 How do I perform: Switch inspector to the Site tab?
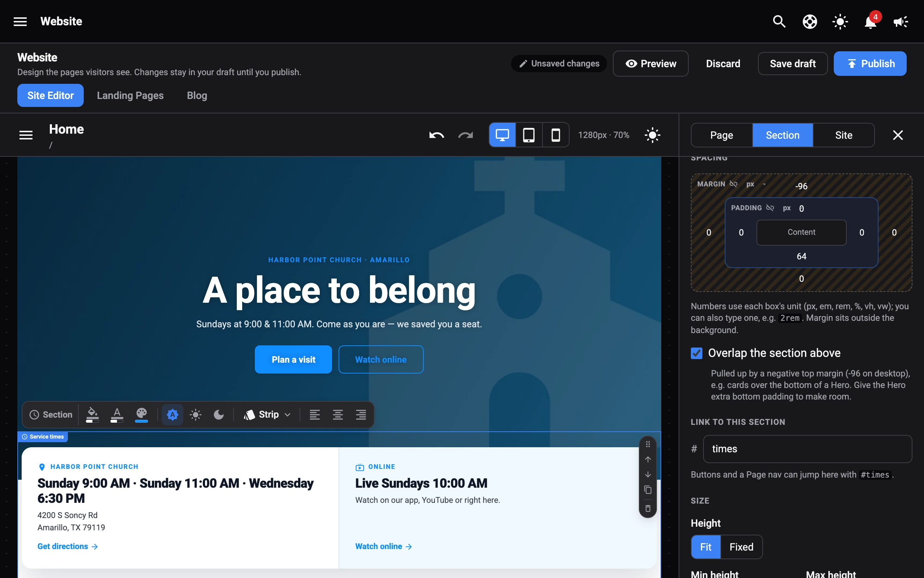point(844,135)
